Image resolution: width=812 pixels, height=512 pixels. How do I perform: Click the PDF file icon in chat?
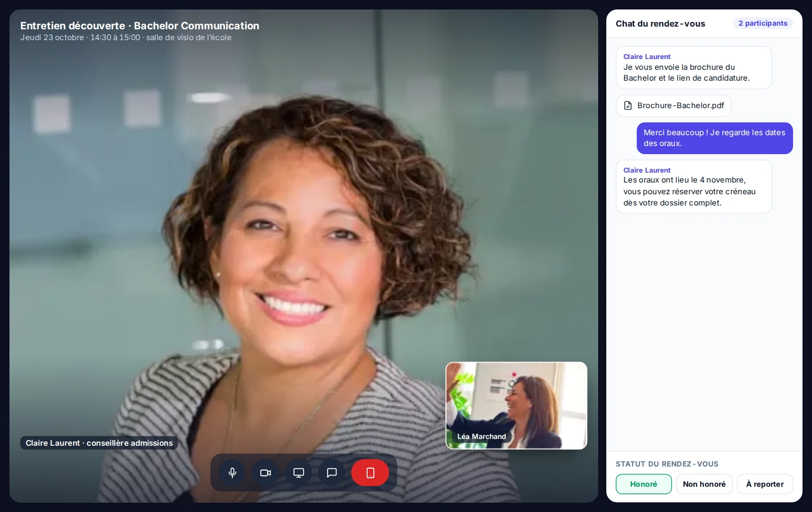point(627,105)
